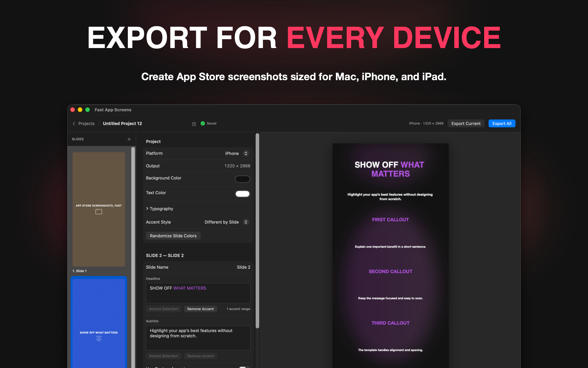Click the SLIDES panel header
The image size is (588, 368).
(78, 139)
